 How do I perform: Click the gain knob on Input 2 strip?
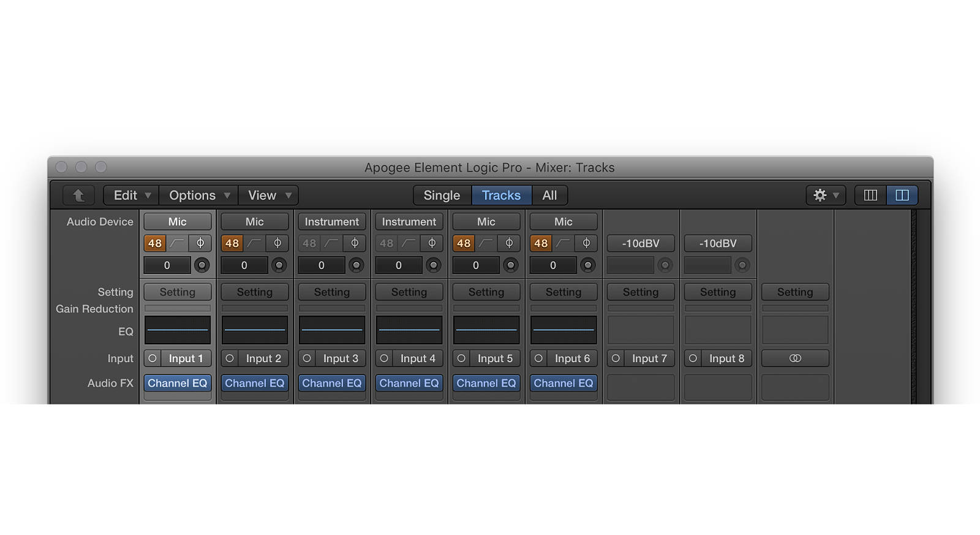pos(279,265)
